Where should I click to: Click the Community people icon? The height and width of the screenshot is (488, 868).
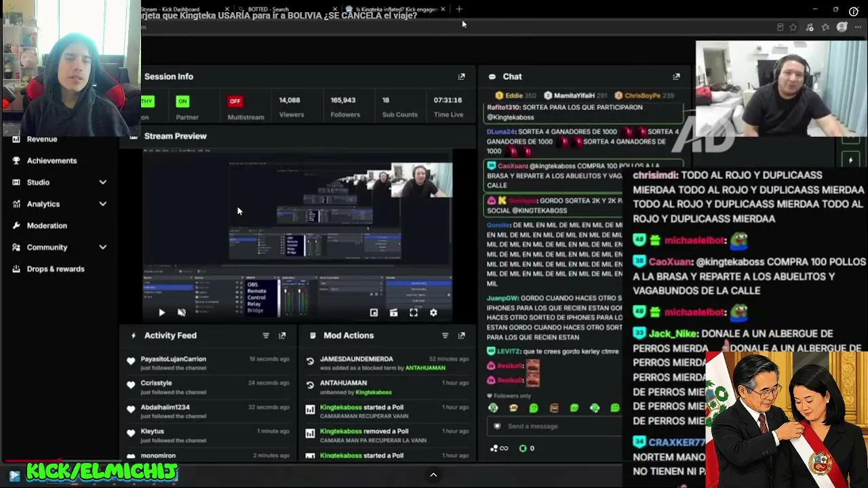tap(16, 247)
